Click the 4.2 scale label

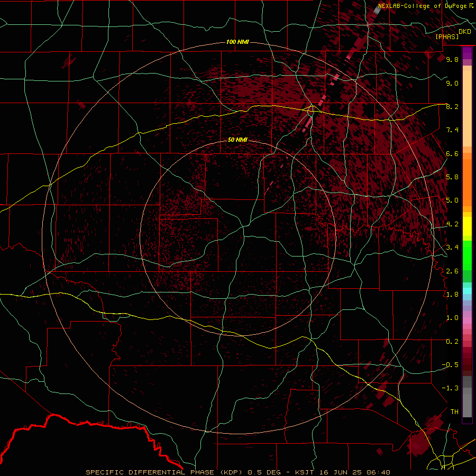pyautogui.click(x=452, y=224)
